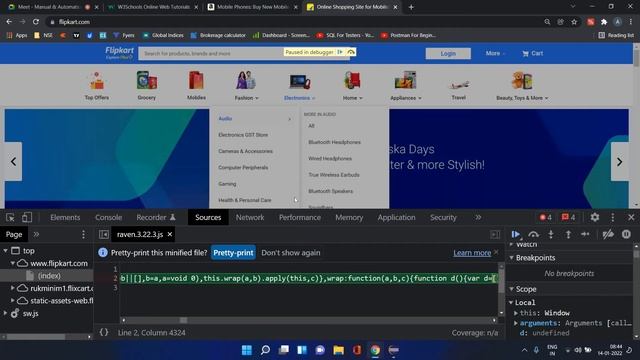Click the red errors count badge
Viewport: 640px width, 360px height.
point(546,218)
